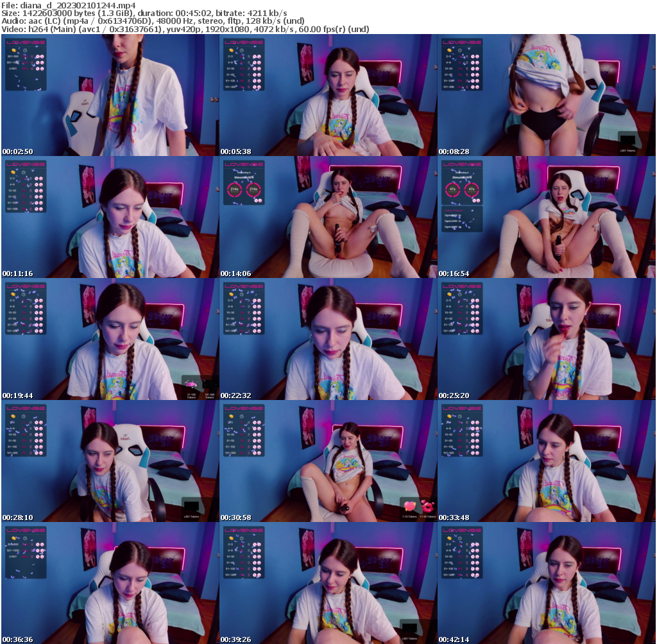The width and height of the screenshot is (657, 644).
Task: Toggle the left 214s circular timer ring
Action: tap(235, 190)
